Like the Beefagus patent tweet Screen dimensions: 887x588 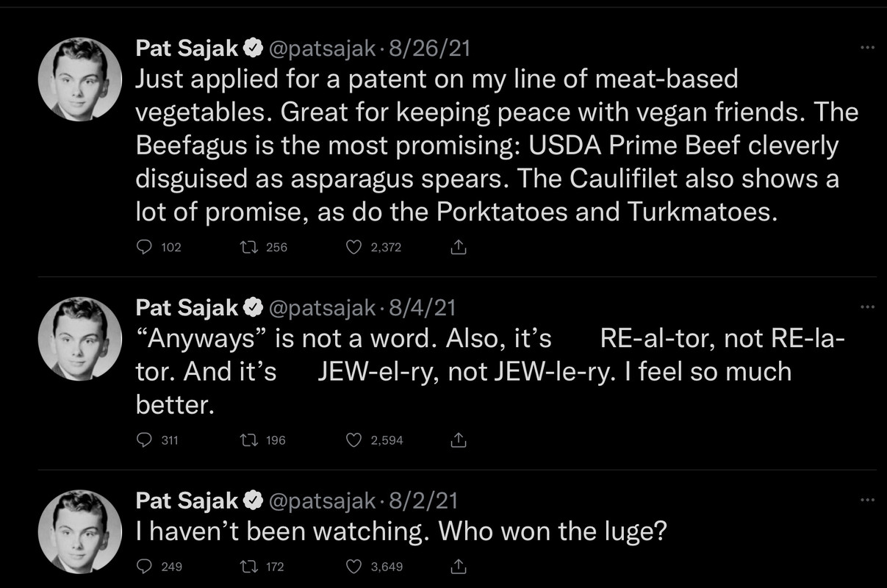pos(354,248)
